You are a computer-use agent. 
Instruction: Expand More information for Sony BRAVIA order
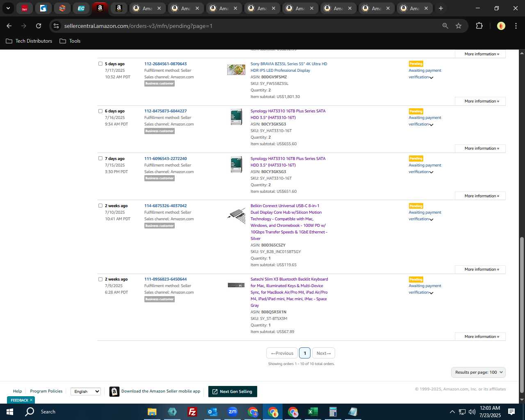480,101
